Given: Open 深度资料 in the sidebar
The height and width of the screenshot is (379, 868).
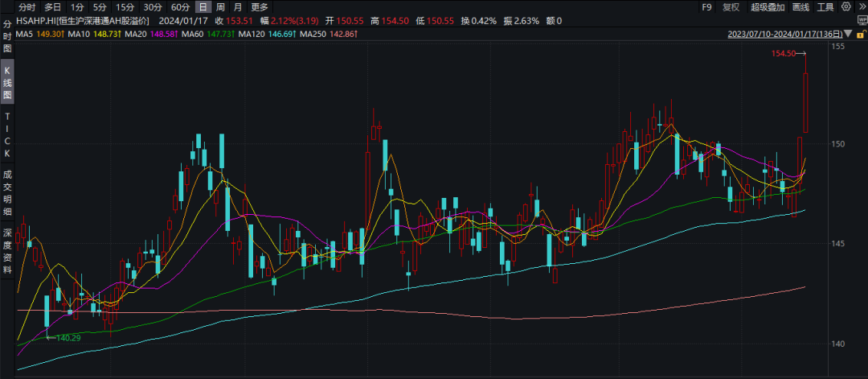Looking at the screenshot, I should click(7, 250).
